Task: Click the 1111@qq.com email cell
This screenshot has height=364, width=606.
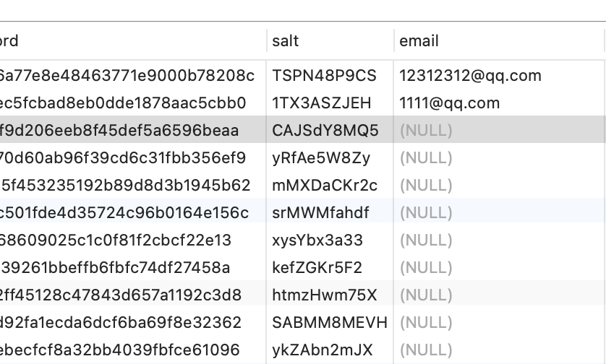Action: pos(449,103)
